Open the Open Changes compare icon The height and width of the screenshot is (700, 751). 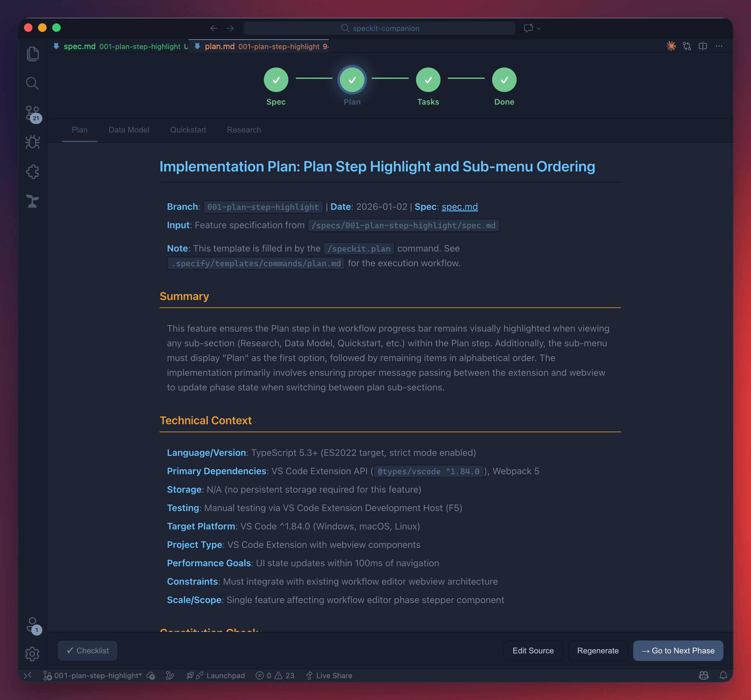(687, 46)
